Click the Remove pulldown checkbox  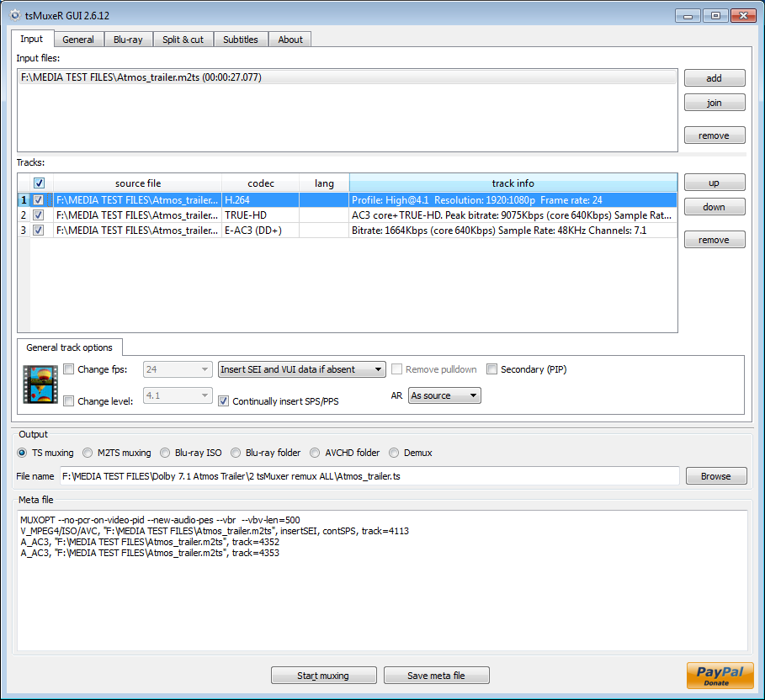pos(396,369)
